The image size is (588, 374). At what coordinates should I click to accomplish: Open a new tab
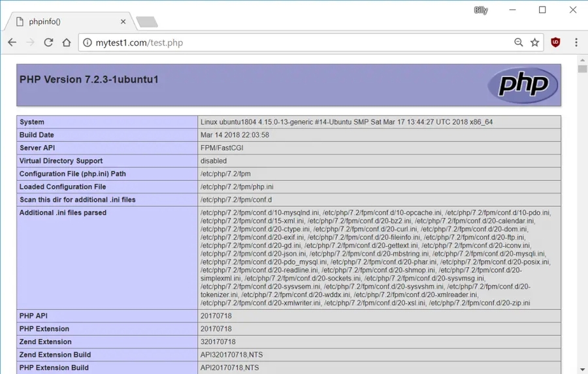pyautogui.click(x=146, y=22)
